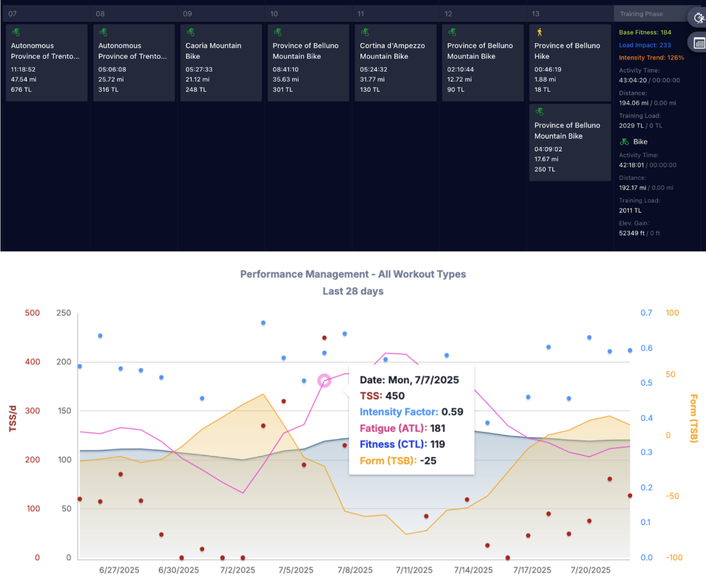The height and width of the screenshot is (588, 706).
Task: Click the 7/11/2025 date label on chart axis
Action: point(414,570)
